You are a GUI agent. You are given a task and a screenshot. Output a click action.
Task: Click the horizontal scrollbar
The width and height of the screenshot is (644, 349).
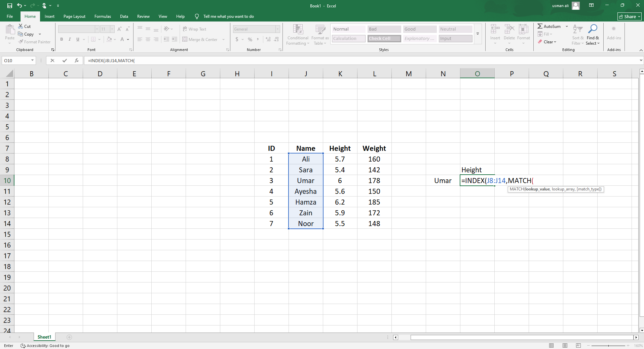click(x=522, y=337)
